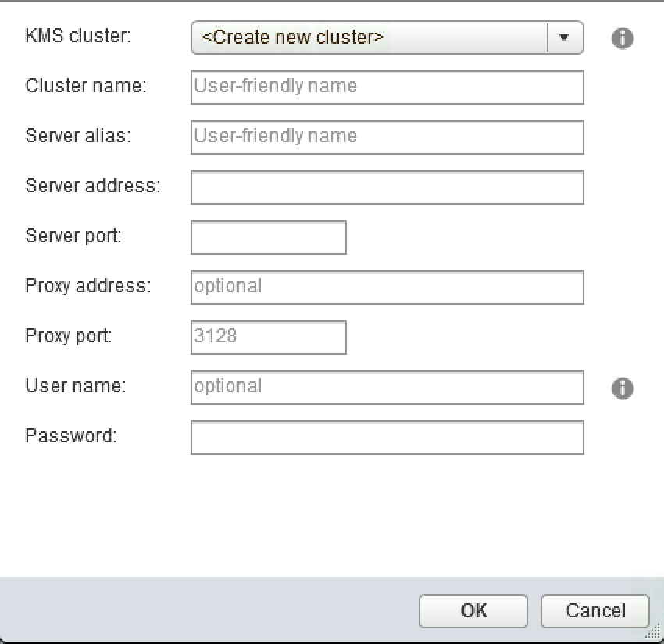Focus the Cluster name input field
This screenshot has height=644, width=664.
point(387,88)
